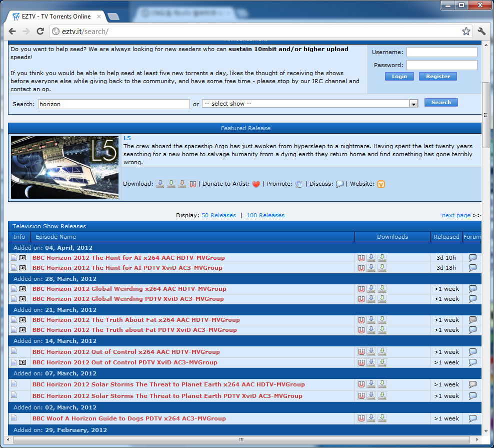Click video icon for Hunt for AI PDTV XviD
The image size is (504, 448).
pos(22,268)
